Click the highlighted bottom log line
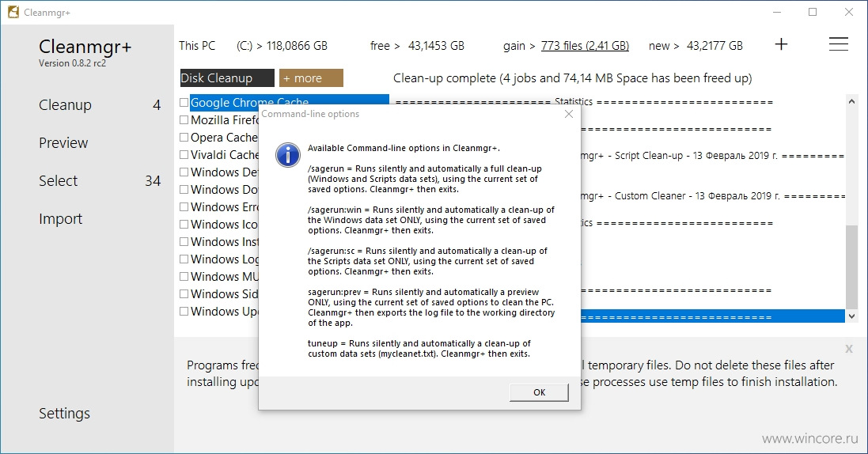The width and height of the screenshot is (868, 454). pos(713,316)
